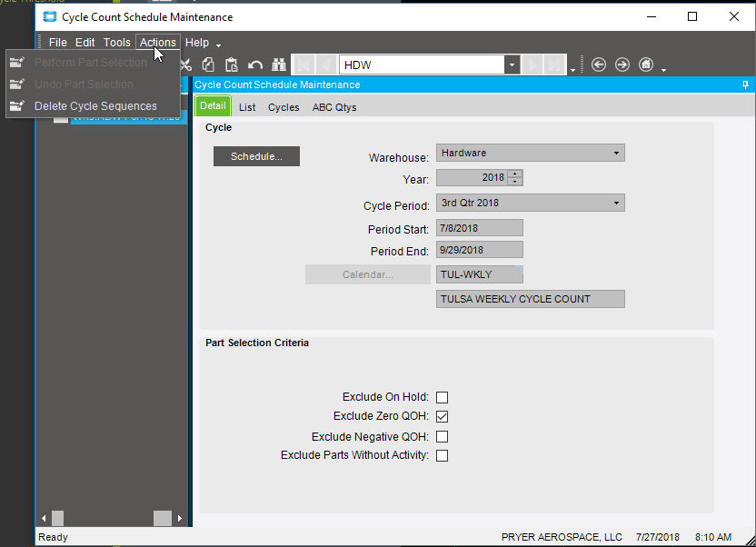Expand the Cycle Period dropdown

click(x=617, y=203)
